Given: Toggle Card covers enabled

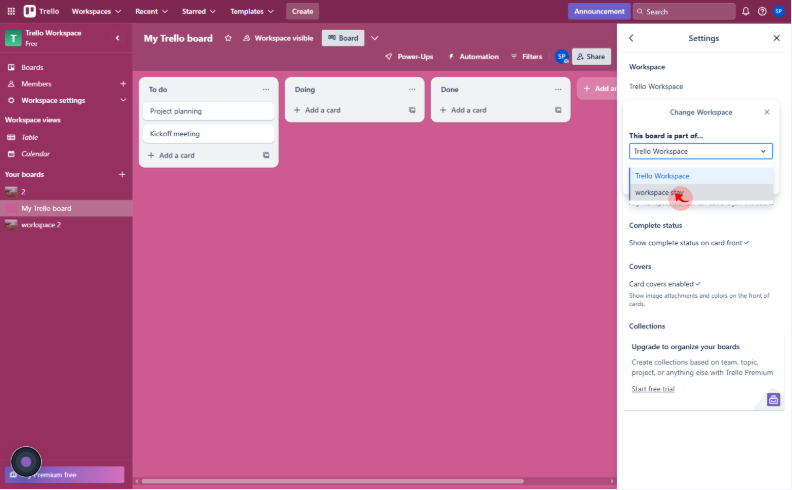Looking at the screenshot, I should [x=665, y=284].
